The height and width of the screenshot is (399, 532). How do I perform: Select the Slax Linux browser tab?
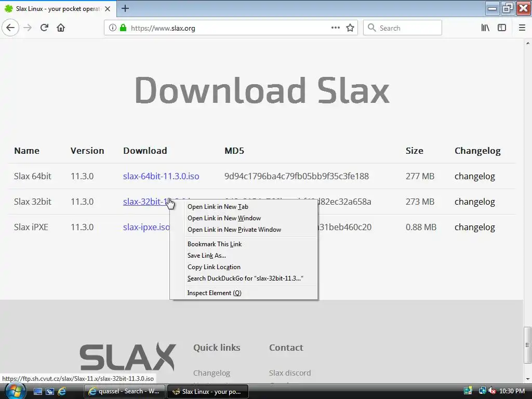coord(58,9)
